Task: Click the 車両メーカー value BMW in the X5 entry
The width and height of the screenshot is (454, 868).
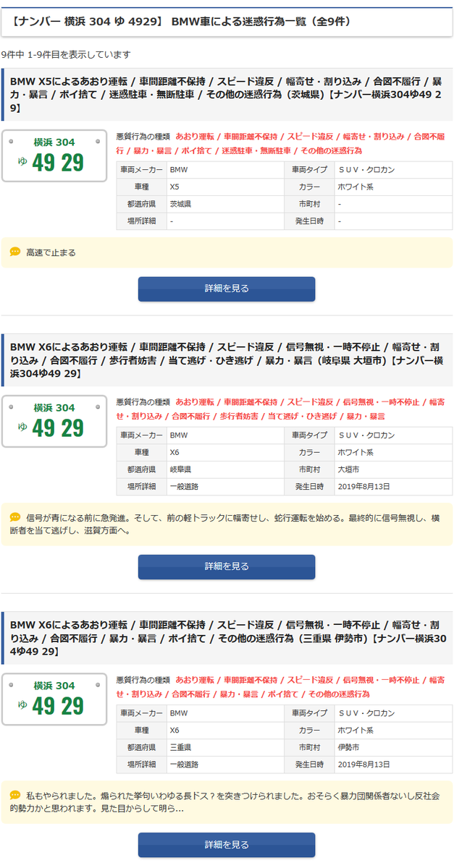Action: 178,169
